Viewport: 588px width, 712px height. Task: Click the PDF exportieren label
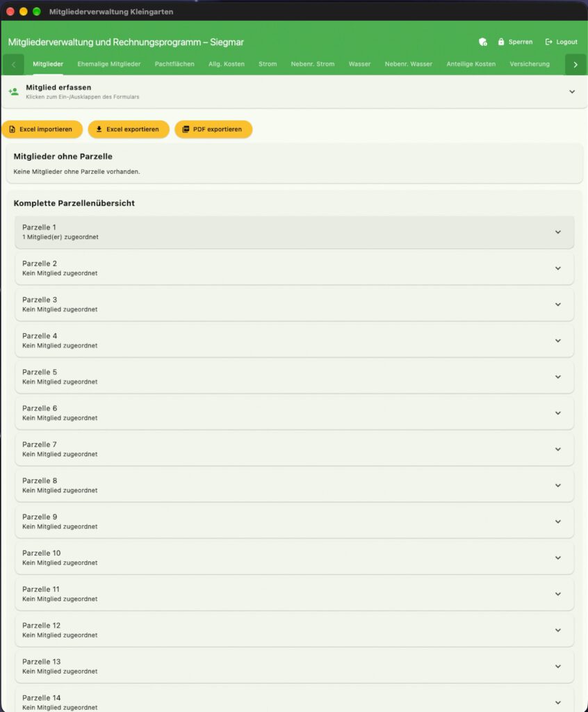tap(218, 129)
